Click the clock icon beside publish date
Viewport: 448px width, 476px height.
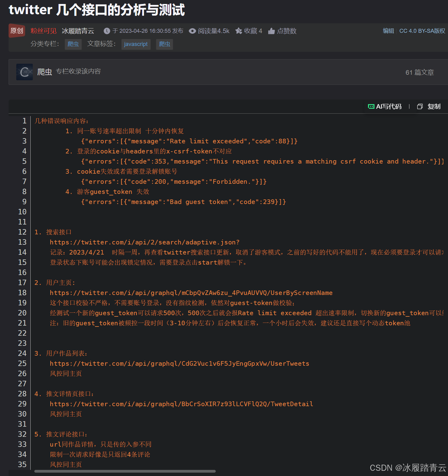[x=107, y=31]
